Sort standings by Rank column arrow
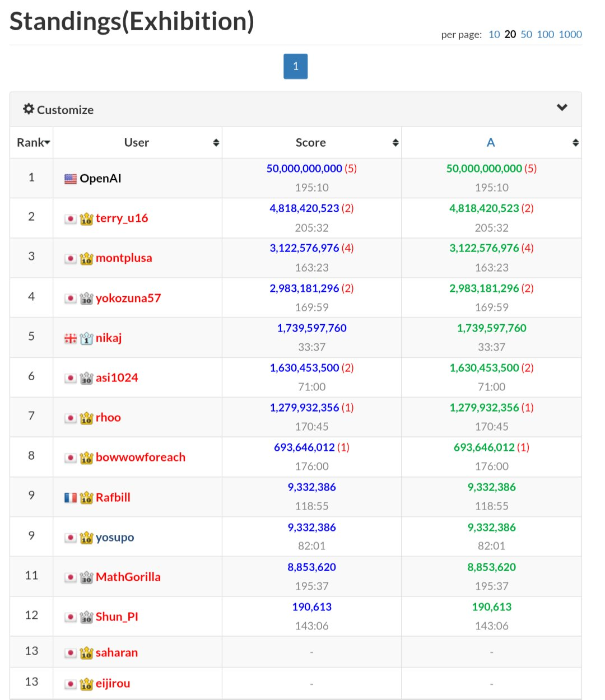 tap(48, 143)
